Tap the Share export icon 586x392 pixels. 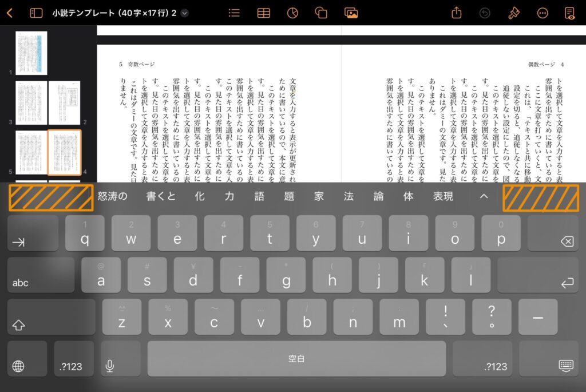tap(456, 13)
